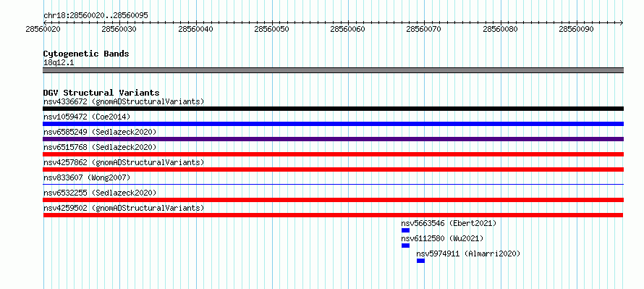The image size is (644, 289).
Task: Click ruler position 28560060
Action: (348, 29)
